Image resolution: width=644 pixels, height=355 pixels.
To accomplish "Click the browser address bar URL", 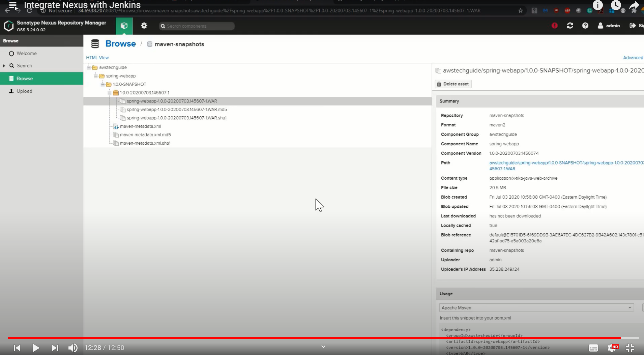I will click(279, 11).
